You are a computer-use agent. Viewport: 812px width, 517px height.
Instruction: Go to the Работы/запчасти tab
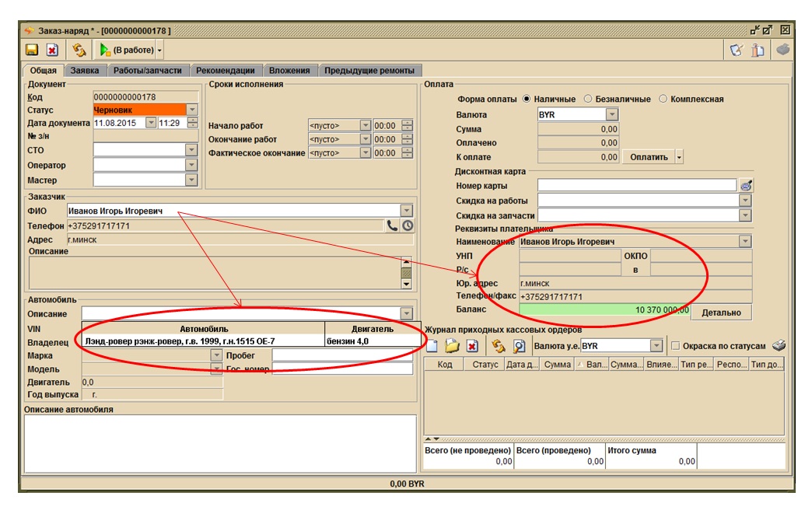pos(148,71)
